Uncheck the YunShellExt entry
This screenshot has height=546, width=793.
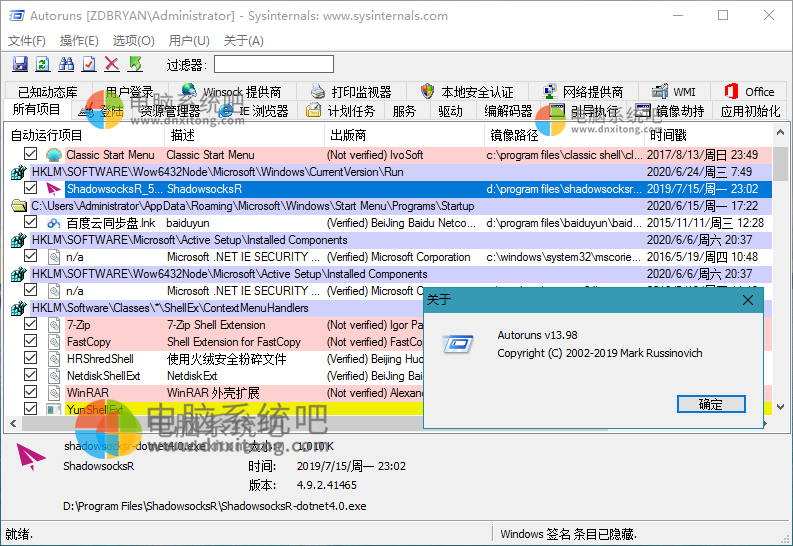(30, 408)
